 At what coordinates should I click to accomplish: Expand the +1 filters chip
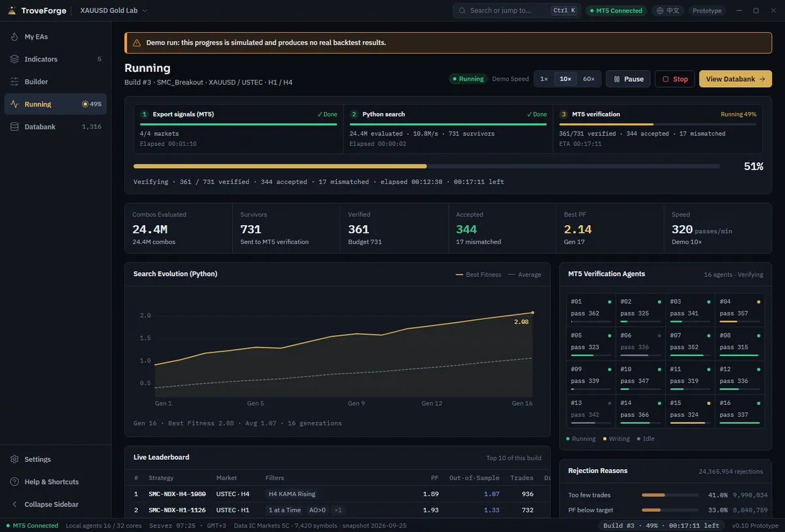(338, 510)
